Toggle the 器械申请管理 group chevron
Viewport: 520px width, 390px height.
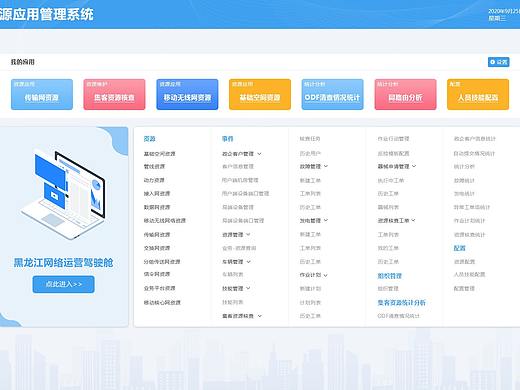[414, 166]
